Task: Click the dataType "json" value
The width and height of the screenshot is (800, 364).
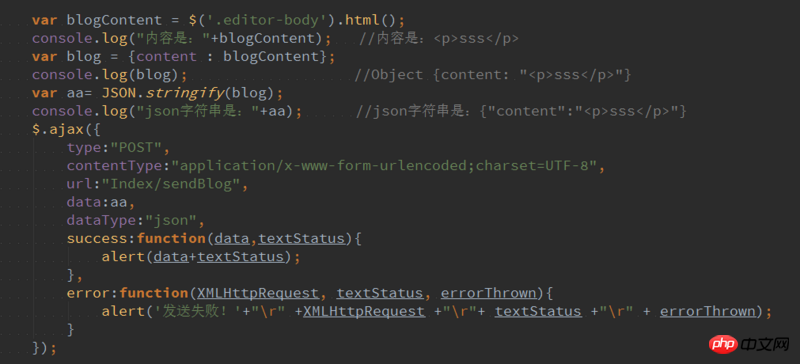Action: pyautogui.click(x=171, y=221)
